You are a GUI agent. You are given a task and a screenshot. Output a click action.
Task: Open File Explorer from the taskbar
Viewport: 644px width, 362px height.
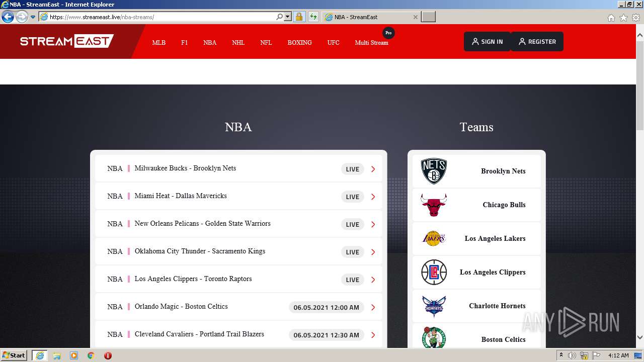57,355
